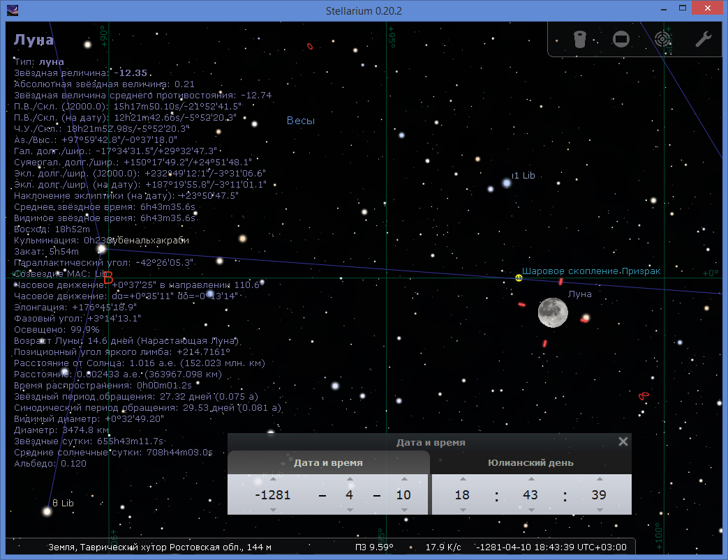Increase the hour value 18
Screen dimensions: 728x560
(x=463, y=479)
